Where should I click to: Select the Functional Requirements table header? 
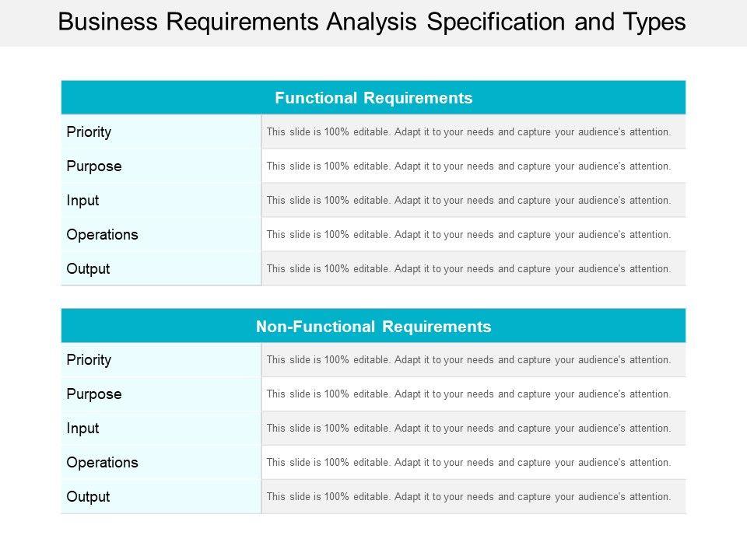(x=373, y=98)
